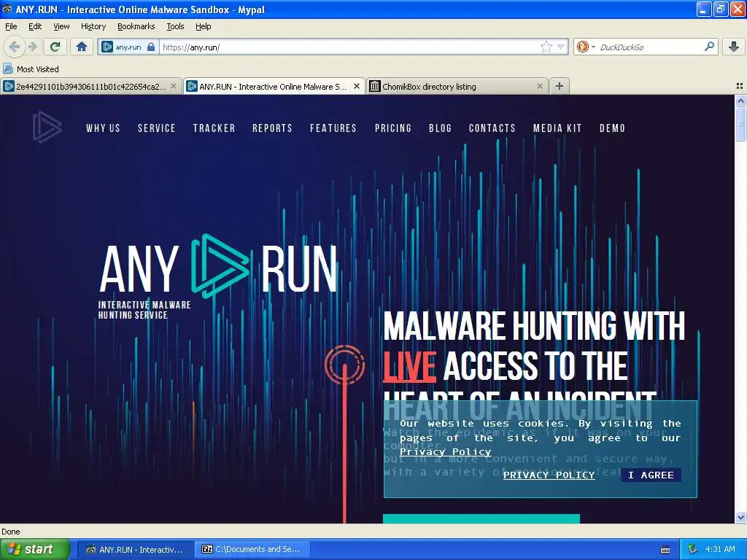Go to the REPORTS page link

[272, 128]
